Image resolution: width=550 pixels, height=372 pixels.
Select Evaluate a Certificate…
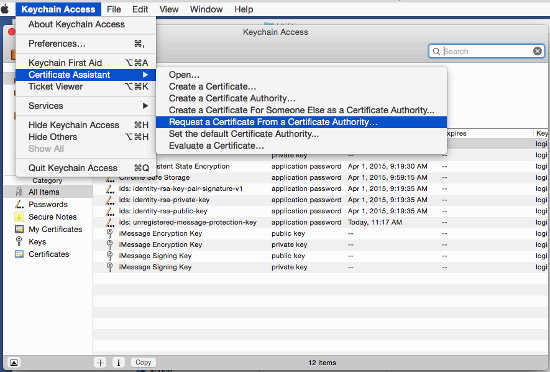coord(302,146)
